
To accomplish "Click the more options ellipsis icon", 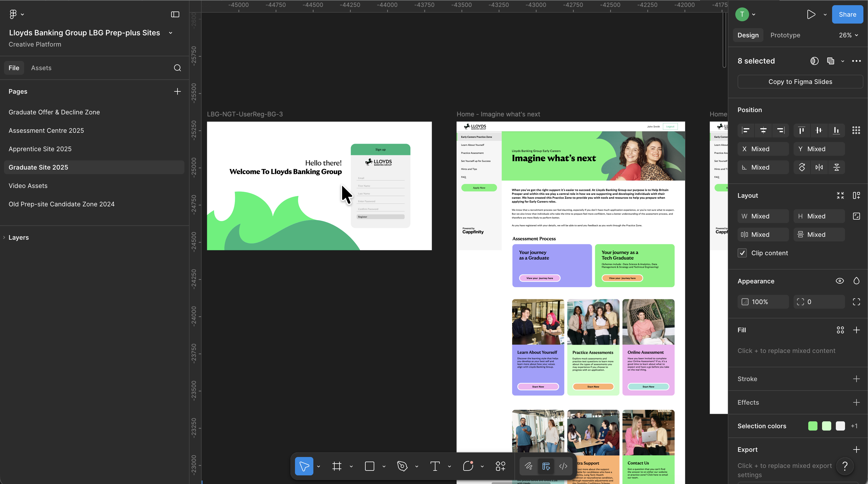I will pyautogui.click(x=856, y=61).
